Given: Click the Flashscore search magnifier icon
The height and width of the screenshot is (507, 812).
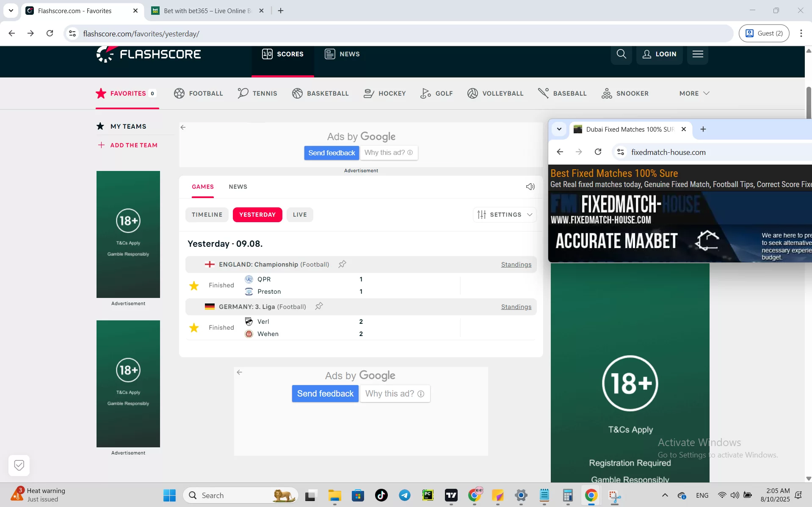Looking at the screenshot, I should click(621, 54).
